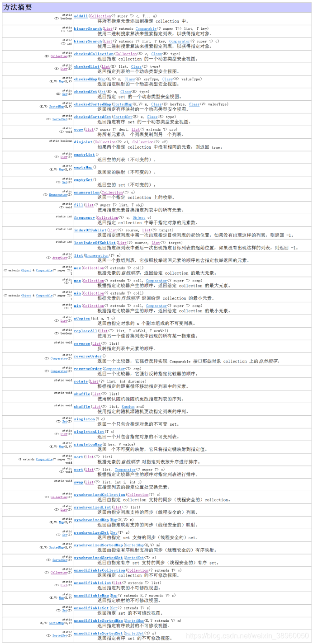Open the lastIndexOfSubList method link

click(95, 243)
